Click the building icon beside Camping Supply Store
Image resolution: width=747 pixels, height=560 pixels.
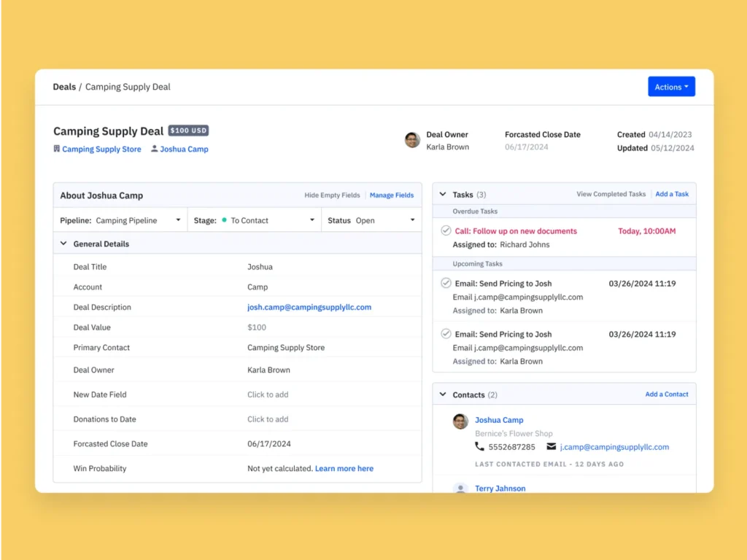[57, 149]
